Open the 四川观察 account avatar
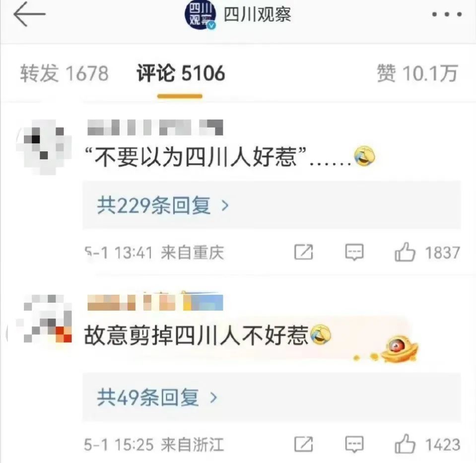 coord(201,15)
